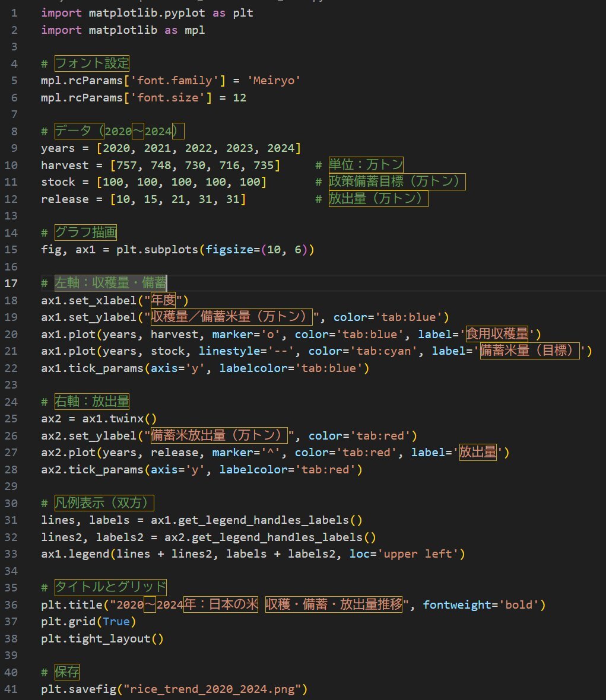Click the comment '凡例表示（双方）'

click(104, 503)
